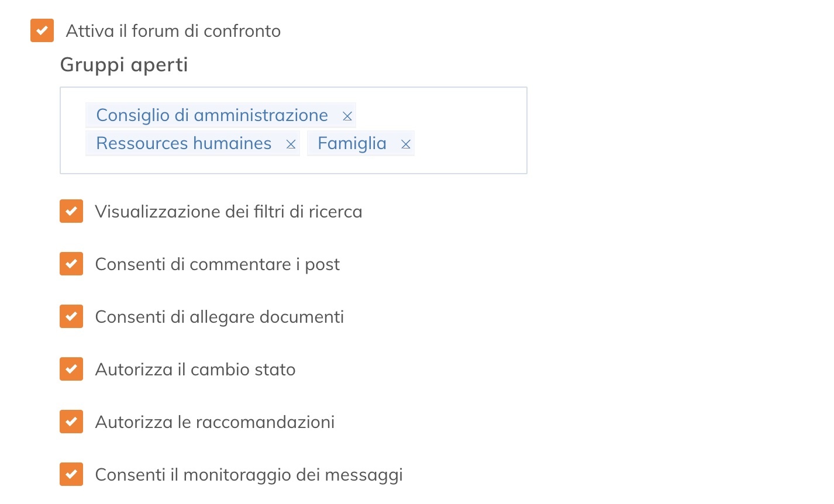Toggle "Consenti di commentare i post"
Image resolution: width=834 pixels, height=504 pixels.
tap(71, 264)
